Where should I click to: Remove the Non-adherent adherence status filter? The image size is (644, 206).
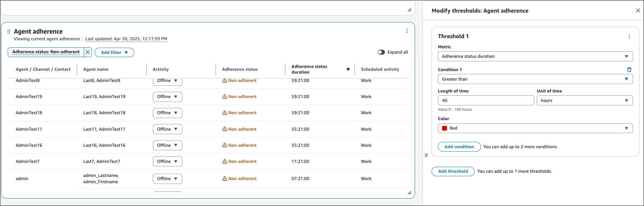click(x=88, y=52)
